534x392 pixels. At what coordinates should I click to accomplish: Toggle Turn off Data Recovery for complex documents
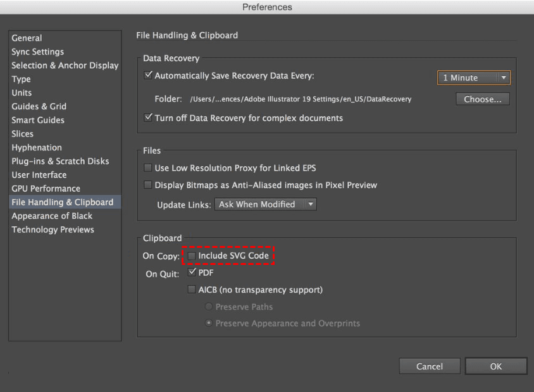pos(149,118)
